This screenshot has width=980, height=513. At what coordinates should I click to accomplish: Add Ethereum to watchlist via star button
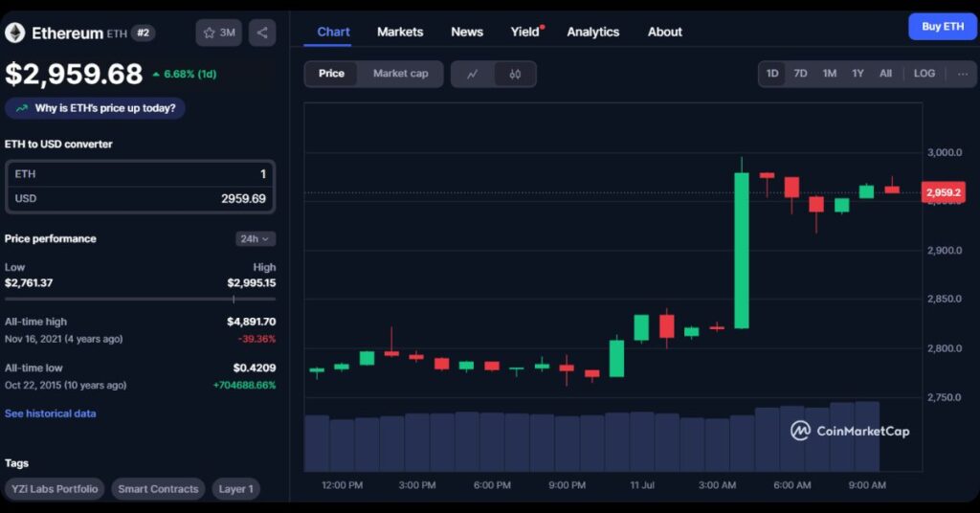click(219, 33)
